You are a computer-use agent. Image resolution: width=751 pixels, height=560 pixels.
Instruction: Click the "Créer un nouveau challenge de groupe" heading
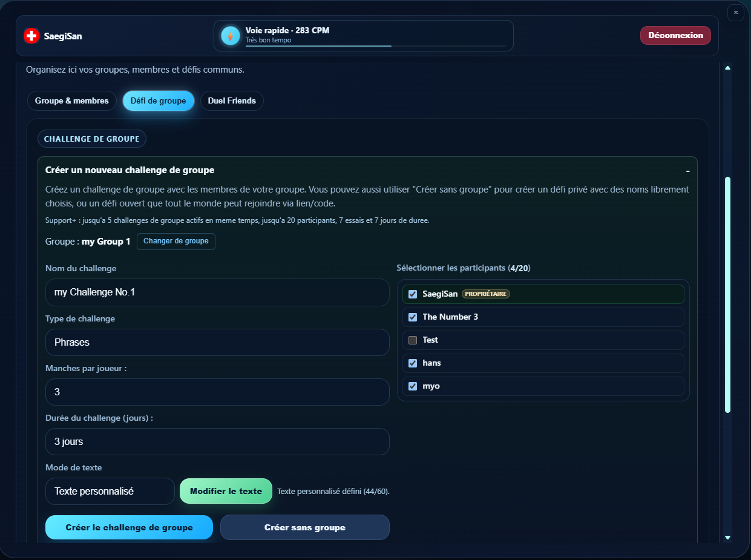pyautogui.click(x=130, y=170)
